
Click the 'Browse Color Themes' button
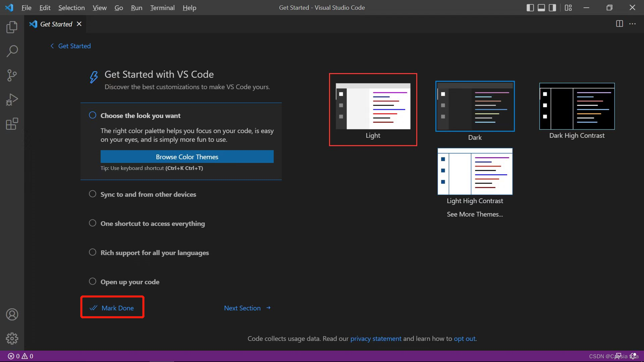186,157
